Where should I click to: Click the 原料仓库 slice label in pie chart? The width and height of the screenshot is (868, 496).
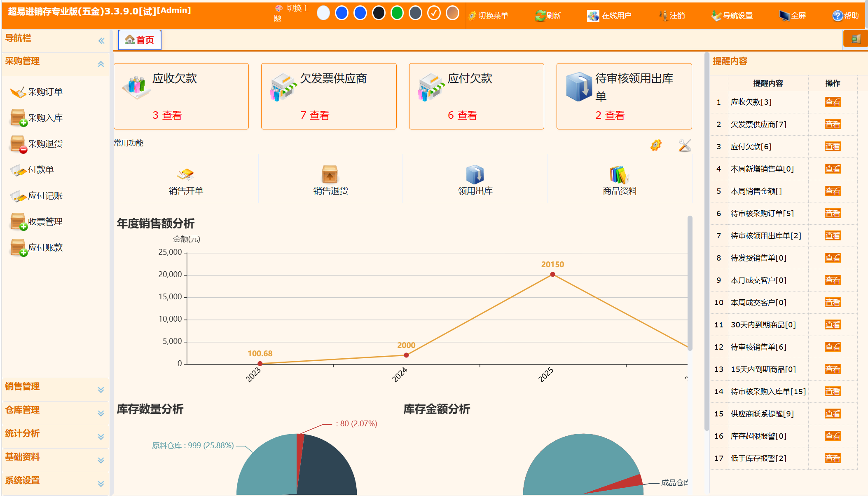click(193, 445)
